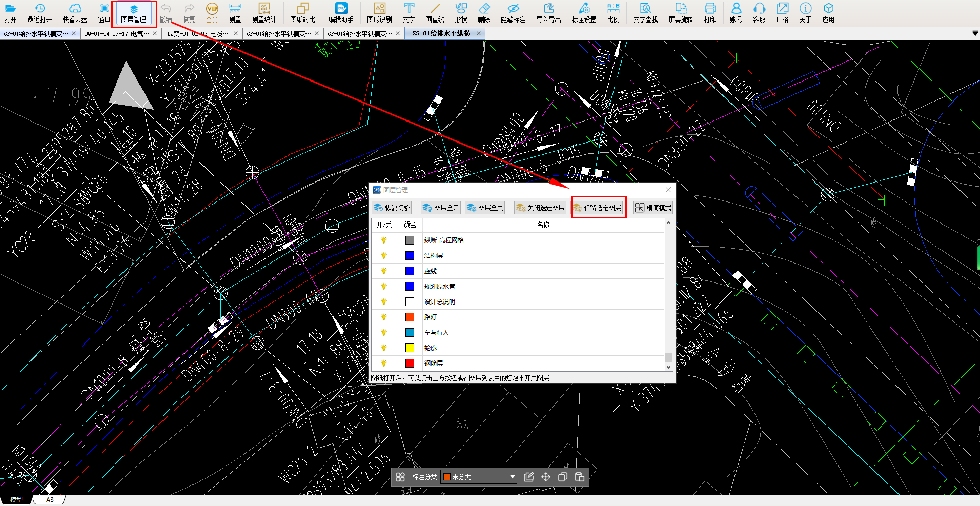Toggle light bulb for 结构层 layer
Screen dimensions: 980x506
[x=384, y=256]
